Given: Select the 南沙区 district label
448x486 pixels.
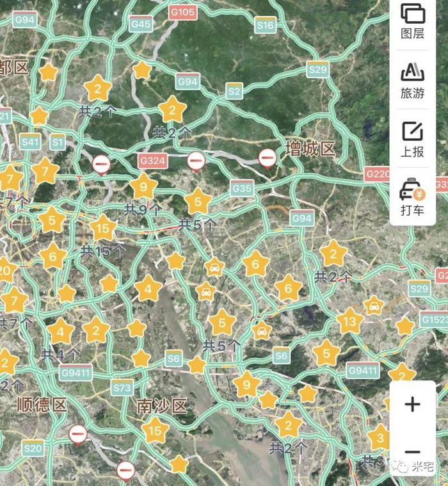Looking at the screenshot, I should pos(162,406).
